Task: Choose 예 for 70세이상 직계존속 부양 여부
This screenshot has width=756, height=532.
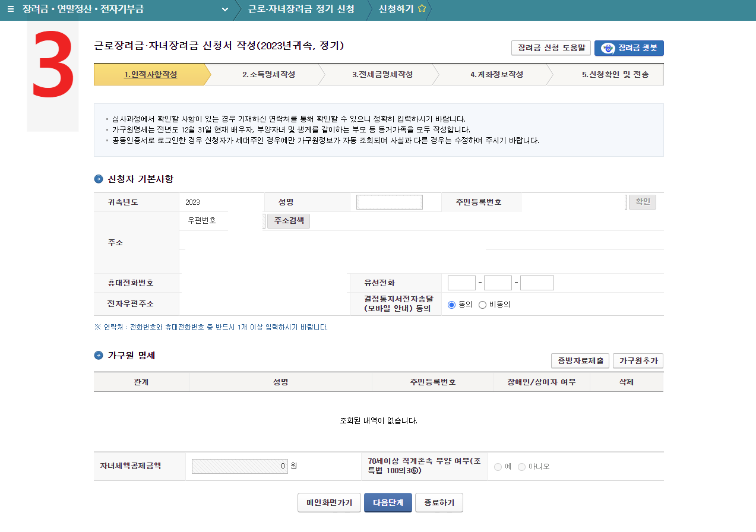Action: pos(497,466)
